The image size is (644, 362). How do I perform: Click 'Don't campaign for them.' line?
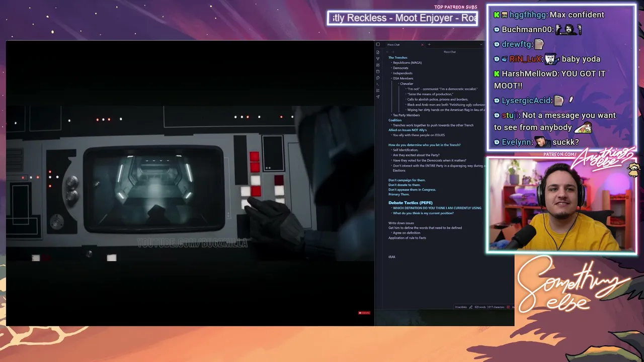407,180
